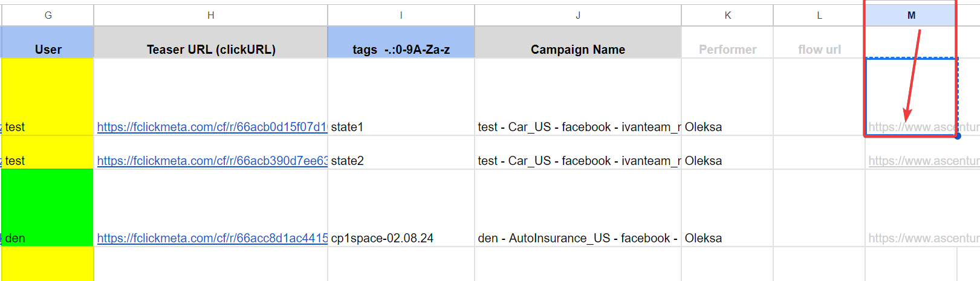Image resolution: width=980 pixels, height=281 pixels.
Task: Select column H header
Action: coord(210,15)
